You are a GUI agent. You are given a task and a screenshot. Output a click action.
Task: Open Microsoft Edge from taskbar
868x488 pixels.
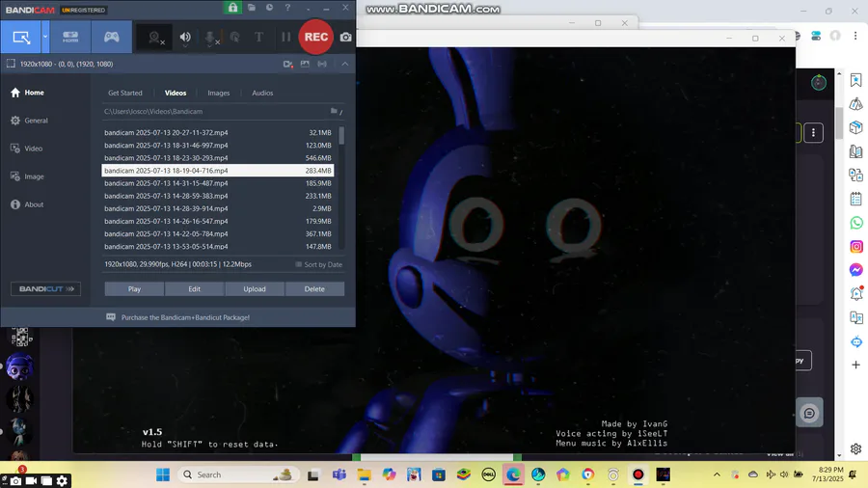513,474
